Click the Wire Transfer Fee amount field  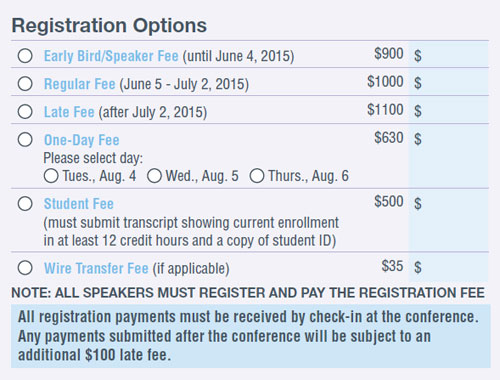pos(449,267)
